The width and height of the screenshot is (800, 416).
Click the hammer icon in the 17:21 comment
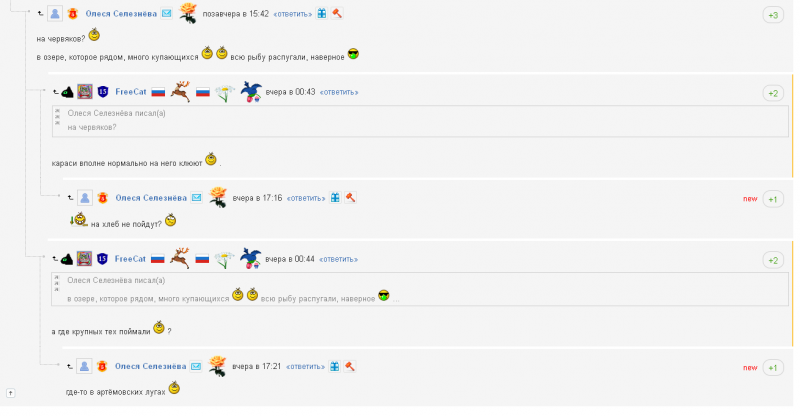click(x=349, y=366)
